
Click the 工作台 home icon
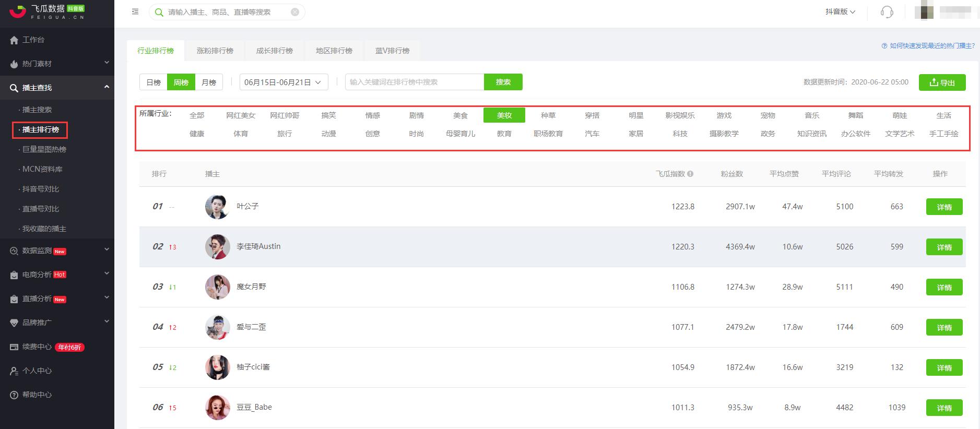[14, 40]
